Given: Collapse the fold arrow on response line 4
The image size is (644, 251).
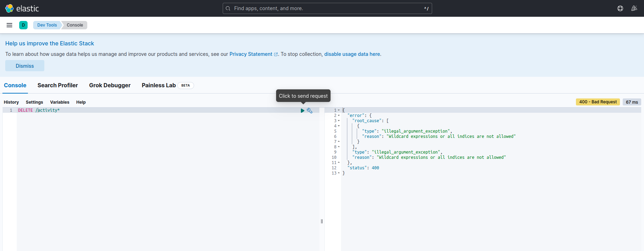Looking at the screenshot, I should [x=339, y=126].
